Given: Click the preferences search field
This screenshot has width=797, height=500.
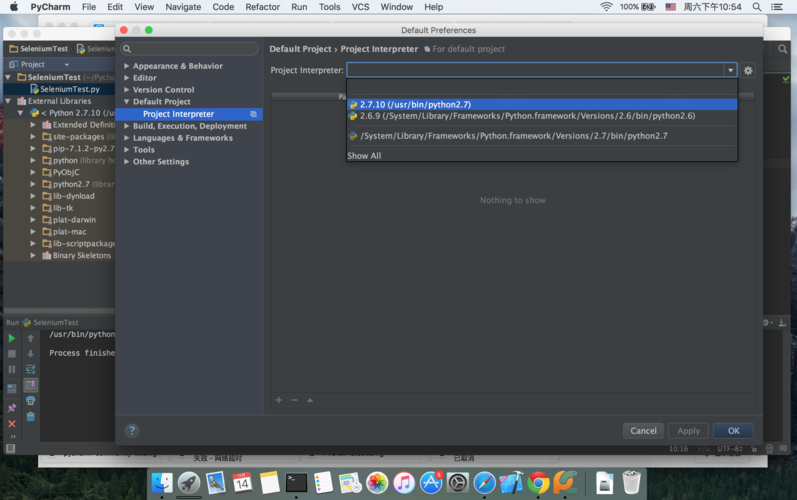Looking at the screenshot, I should pyautogui.click(x=189, y=49).
